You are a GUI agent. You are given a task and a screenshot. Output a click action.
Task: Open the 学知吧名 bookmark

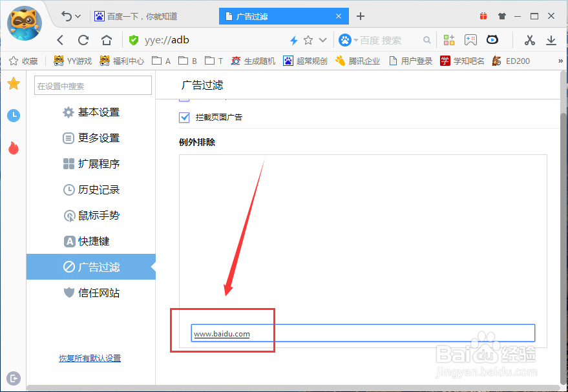(x=462, y=61)
